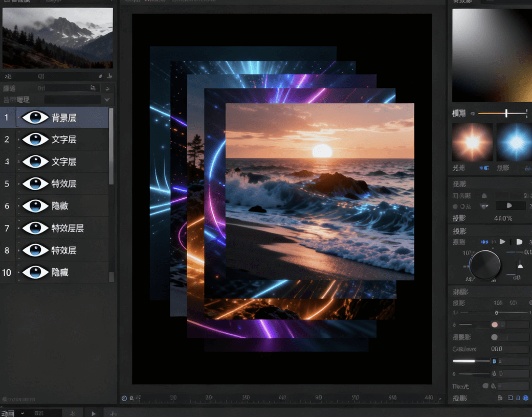
Task: Click the clock icon at timeline start
Action: pyautogui.click(x=124, y=398)
